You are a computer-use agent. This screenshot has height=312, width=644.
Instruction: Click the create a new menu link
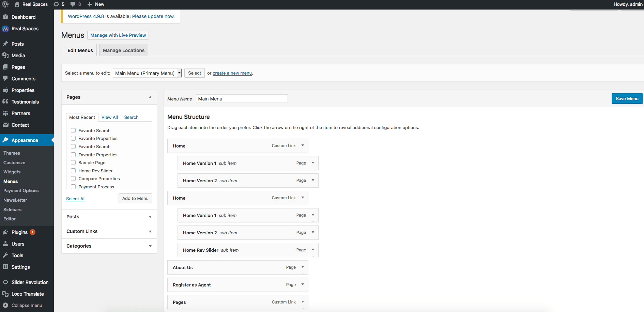point(232,73)
